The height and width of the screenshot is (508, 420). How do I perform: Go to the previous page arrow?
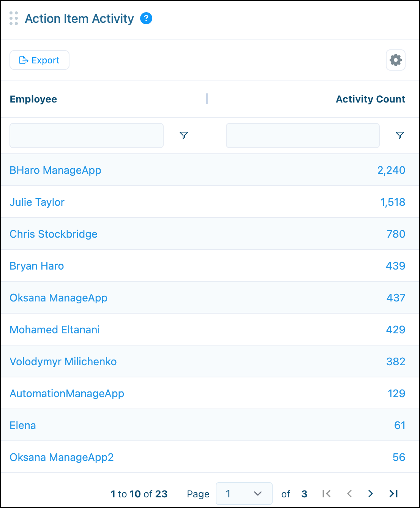coord(349,494)
